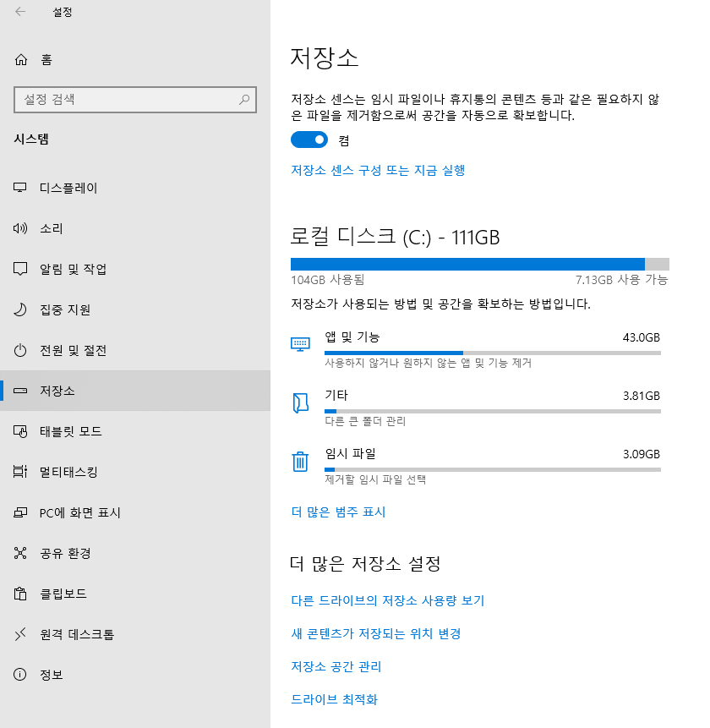Turn off the 저장소 센스 switch
The height and width of the screenshot is (728, 710).
[309, 140]
